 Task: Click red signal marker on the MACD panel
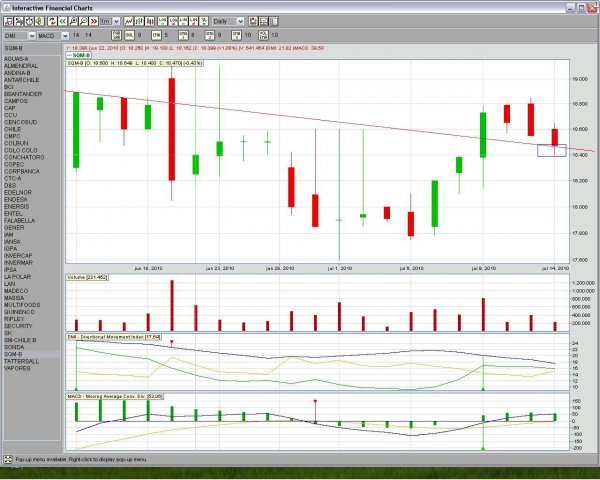click(x=315, y=402)
